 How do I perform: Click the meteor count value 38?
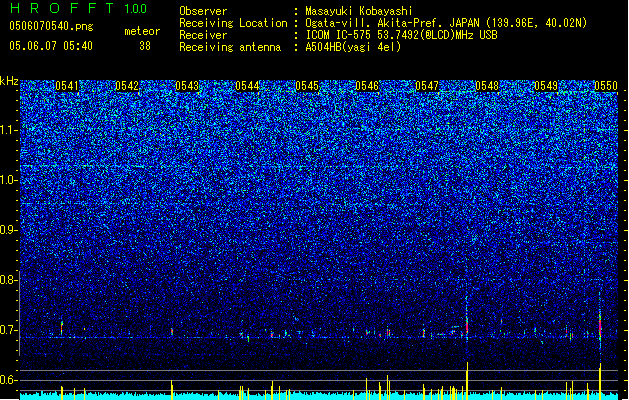pos(145,46)
